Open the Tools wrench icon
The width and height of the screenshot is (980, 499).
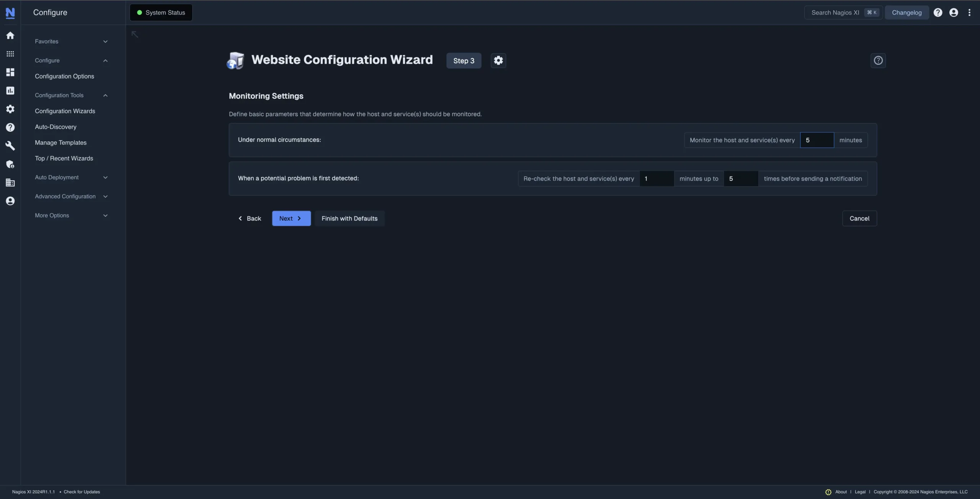[10, 146]
